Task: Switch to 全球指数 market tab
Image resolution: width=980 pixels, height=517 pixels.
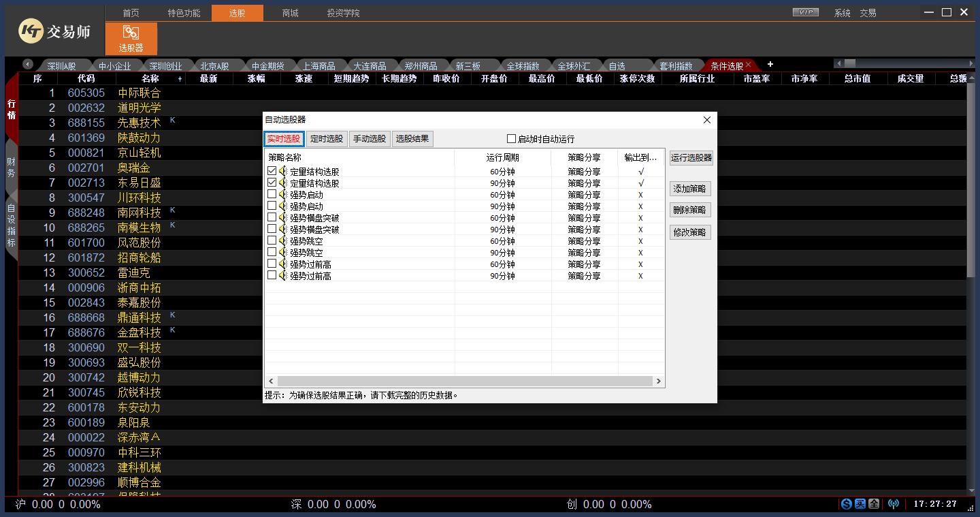Action: [x=523, y=66]
